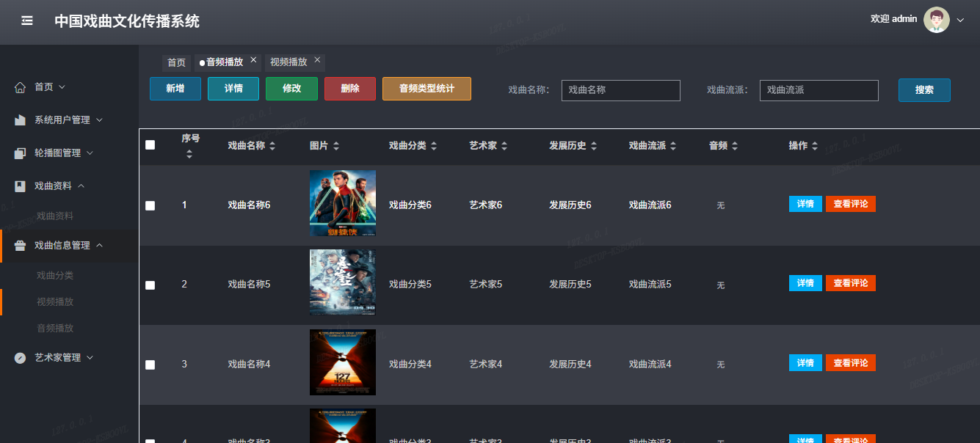This screenshot has width=980, height=443.
Task: Click the 新增 button
Action: (x=175, y=89)
